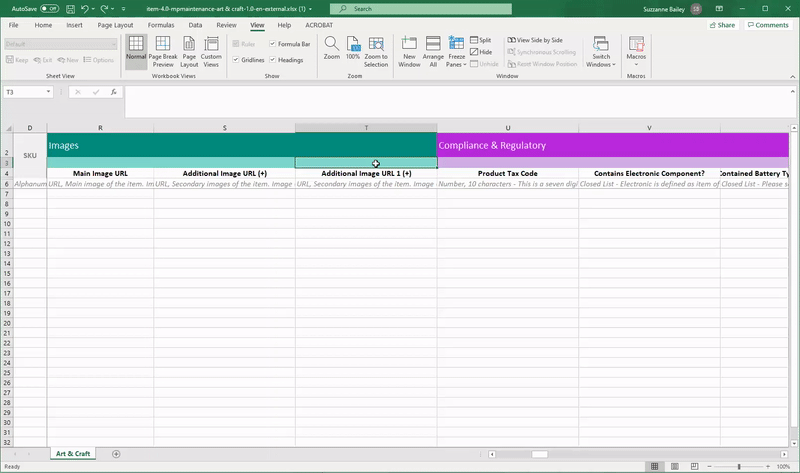Switch to the Formulas ribbon tab
The image size is (800, 473).
point(161,25)
